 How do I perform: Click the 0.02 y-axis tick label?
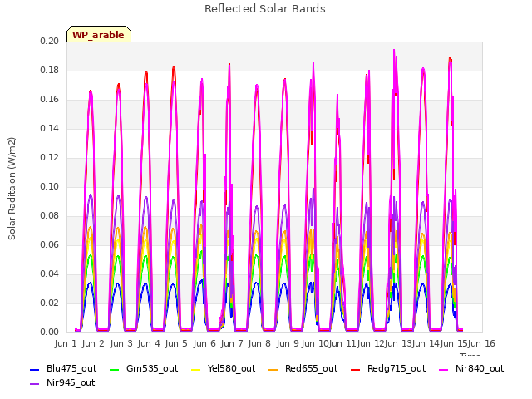click(x=50, y=303)
